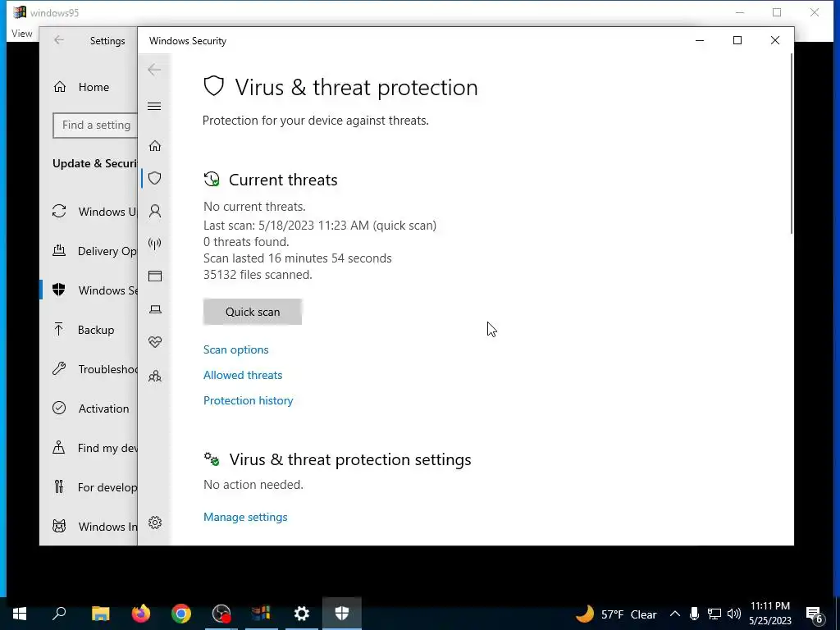Image resolution: width=840 pixels, height=630 pixels.
Task: Open network tray icon
Action: coord(714,614)
